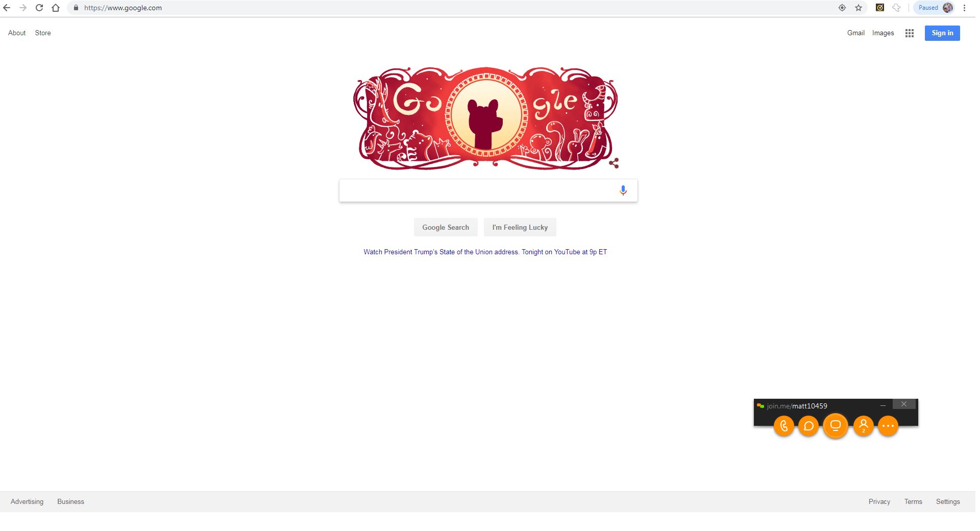Share the Google Doodle
Image resolution: width=980 pixels, height=531 pixels.
614,163
